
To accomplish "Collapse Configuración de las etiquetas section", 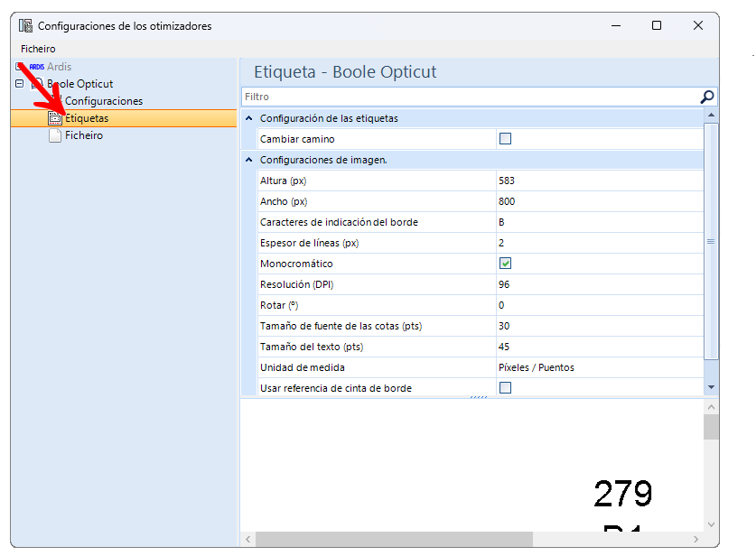I will pyautogui.click(x=248, y=118).
